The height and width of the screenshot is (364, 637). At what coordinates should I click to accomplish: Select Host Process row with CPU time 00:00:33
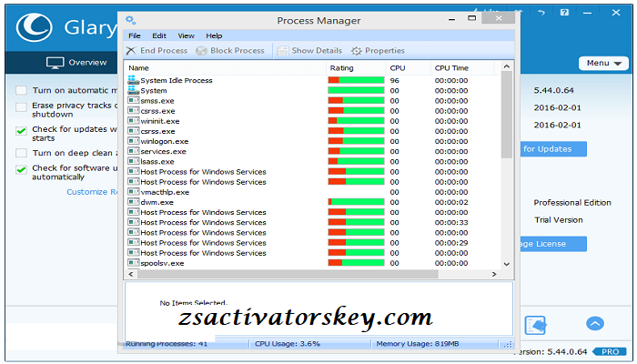click(x=313, y=222)
